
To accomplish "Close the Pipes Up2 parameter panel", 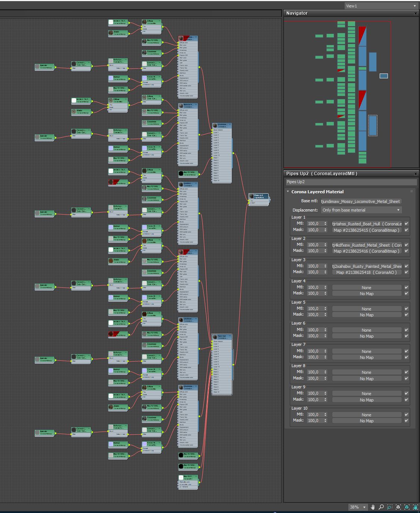I will (416, 174).
